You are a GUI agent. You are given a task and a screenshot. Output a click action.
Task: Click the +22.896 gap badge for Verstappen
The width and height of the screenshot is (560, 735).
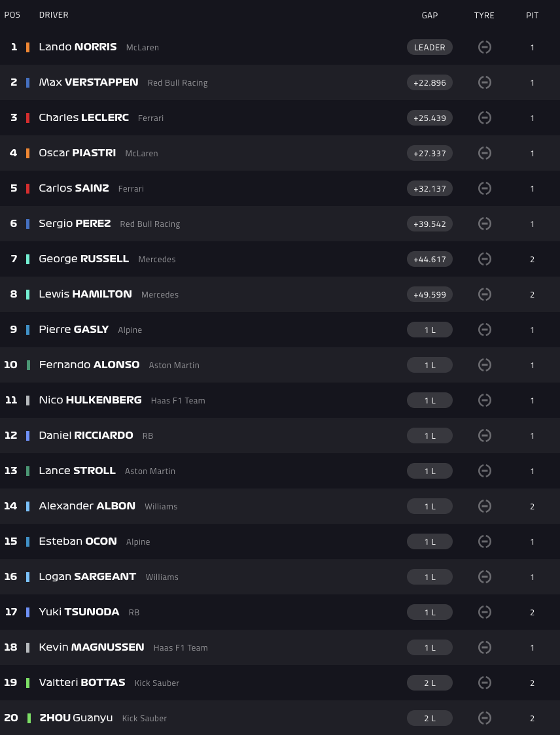(429, 82)
